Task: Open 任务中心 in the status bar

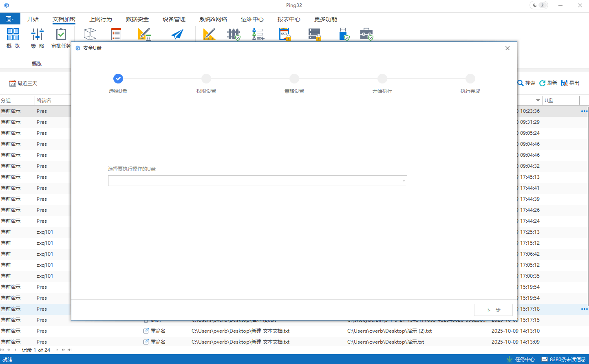Action: (521, 359)
